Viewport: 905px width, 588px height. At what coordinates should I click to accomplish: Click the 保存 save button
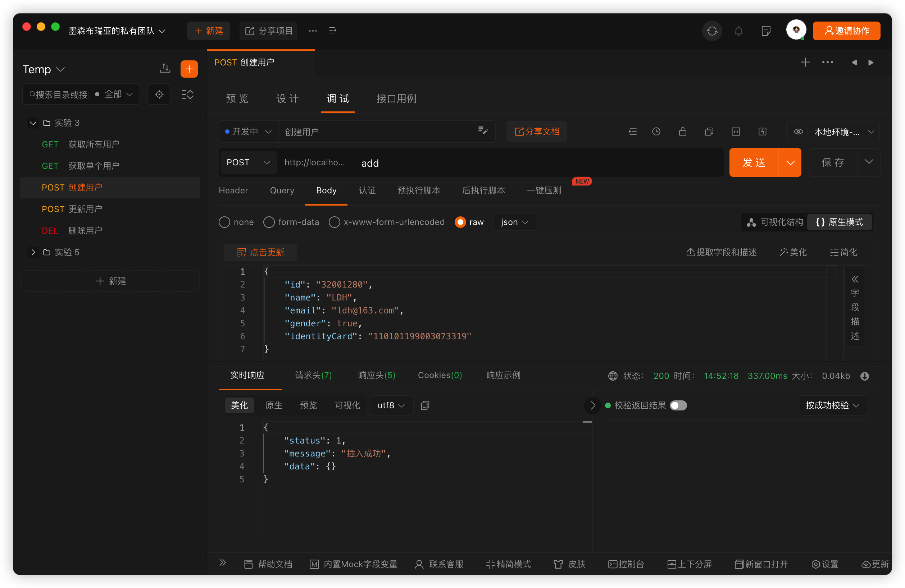(x=833, y=162)
